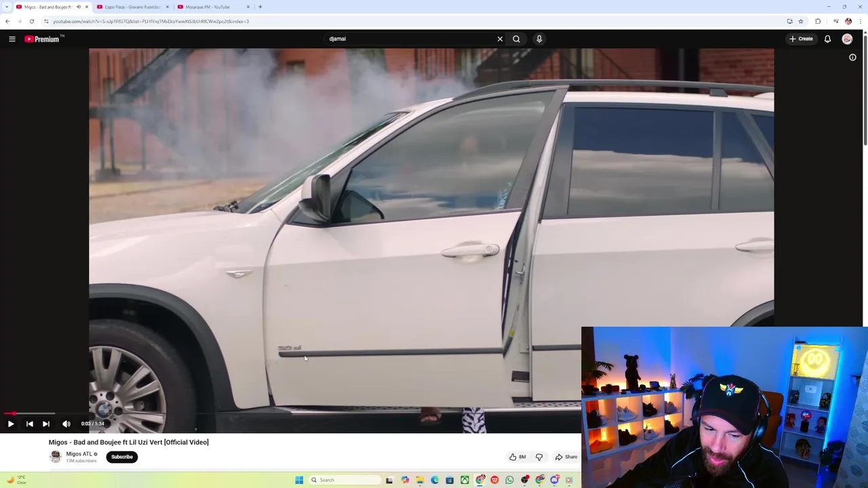868x488 pixels.
Task: Open Task View on the taskbar
Action: coord(389,480)
